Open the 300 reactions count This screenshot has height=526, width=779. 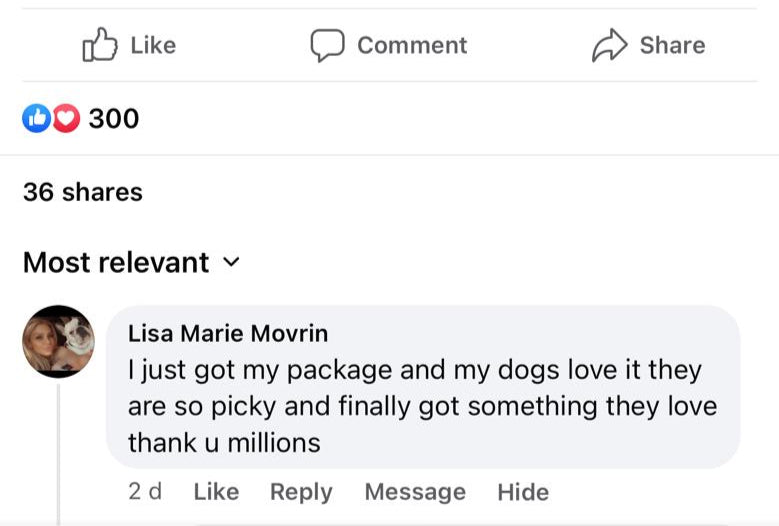(114, 119)
